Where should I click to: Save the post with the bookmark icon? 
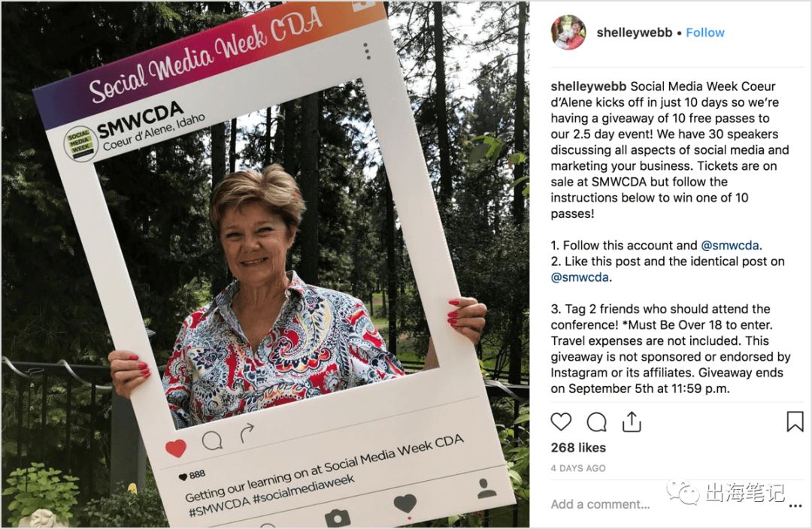click(x=795, y=422)
